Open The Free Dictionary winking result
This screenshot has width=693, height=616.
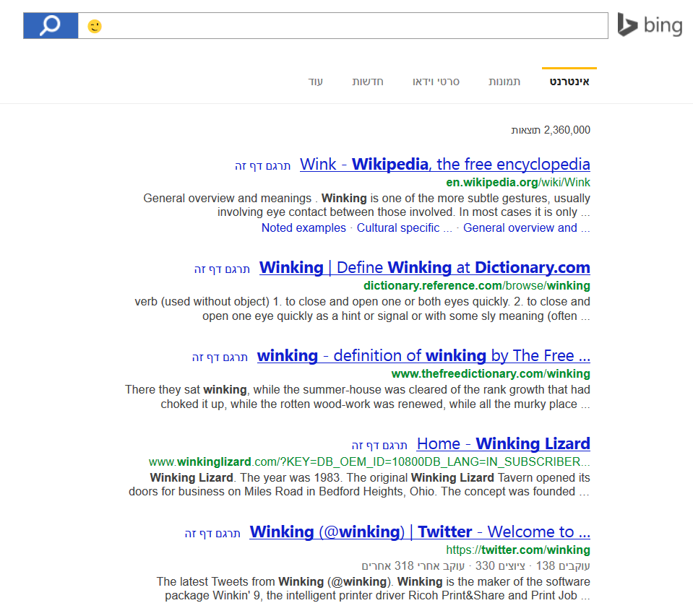point(423,355)
